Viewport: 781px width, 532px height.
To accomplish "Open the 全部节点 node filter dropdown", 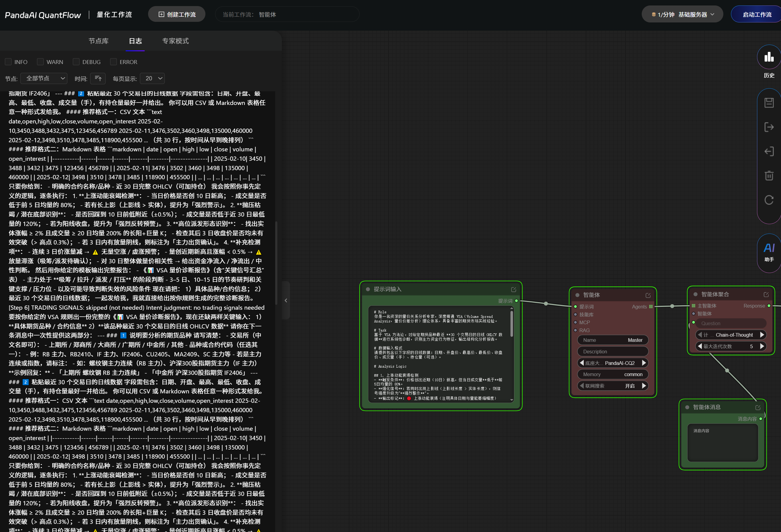I will [44, 78].
